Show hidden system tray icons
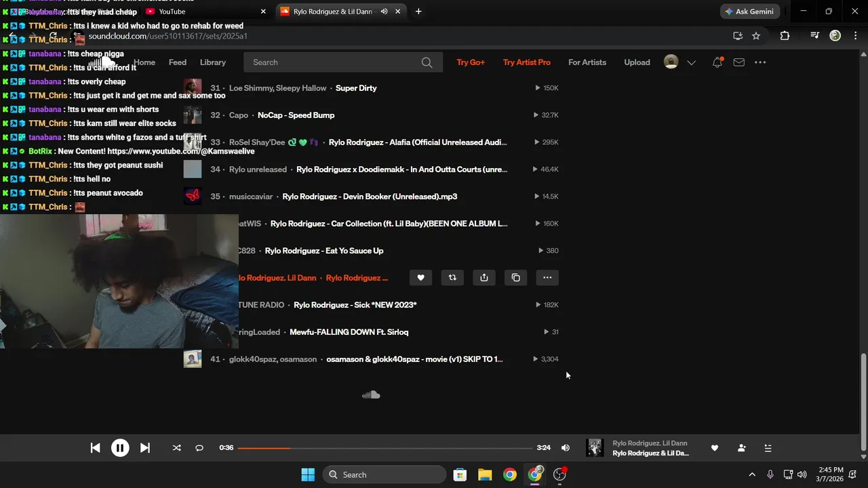Screen dimensions: 868x488 click(751, 474)
